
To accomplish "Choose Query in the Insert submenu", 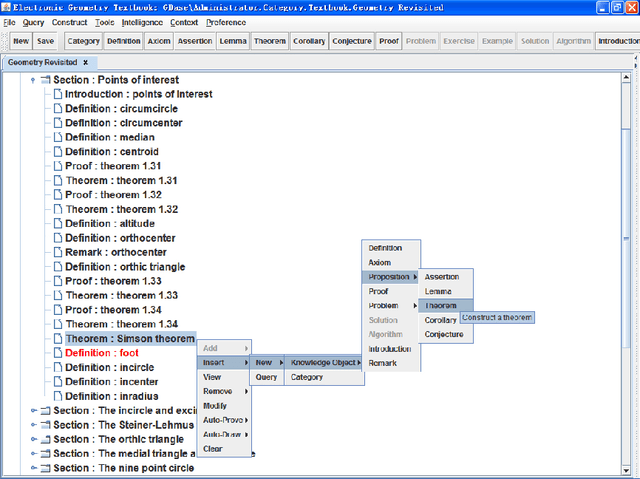I will click(x=267, y=377).
